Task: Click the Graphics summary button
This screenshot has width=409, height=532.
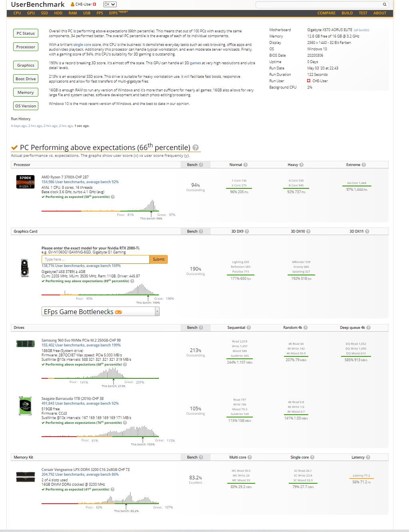Action: pos(26,65)
